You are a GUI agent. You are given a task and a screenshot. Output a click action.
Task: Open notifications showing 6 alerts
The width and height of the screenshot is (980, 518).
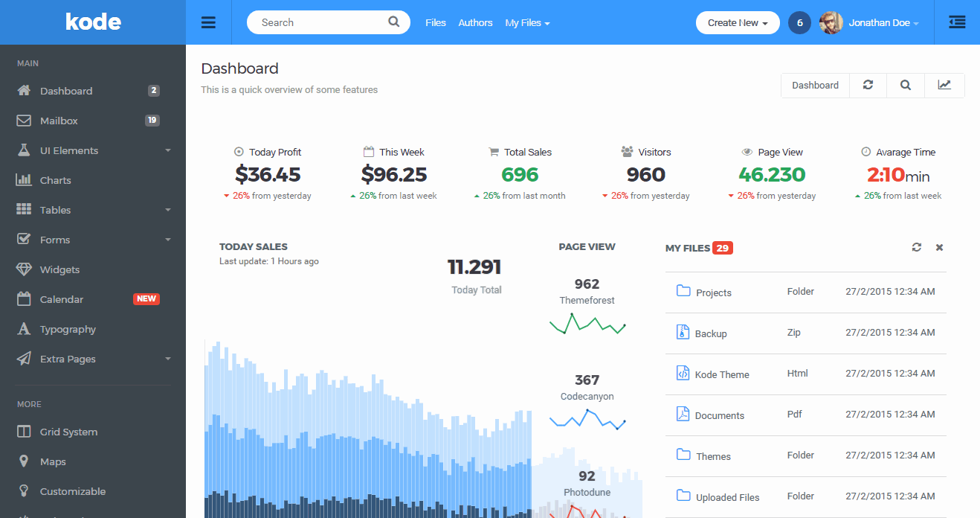click(799, 22)
